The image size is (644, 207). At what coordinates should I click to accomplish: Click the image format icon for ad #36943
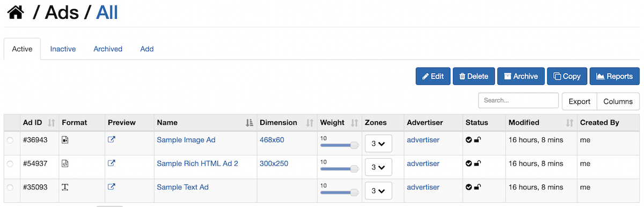click(x=65, y=140)
